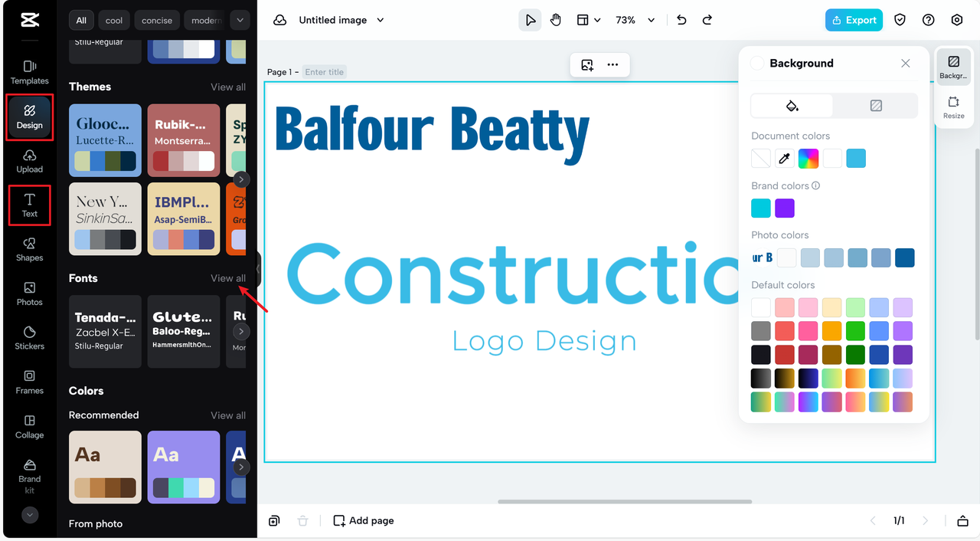Screen dimensions: 980x541
Task: Open the Photos sidebar panel
Action: pos(29,294)
